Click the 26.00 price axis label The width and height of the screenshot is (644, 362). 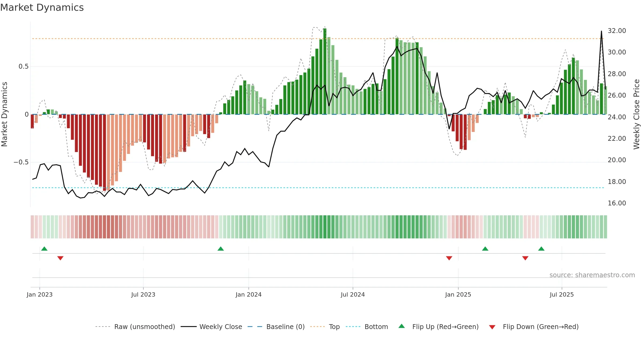(x=617, y=95)
